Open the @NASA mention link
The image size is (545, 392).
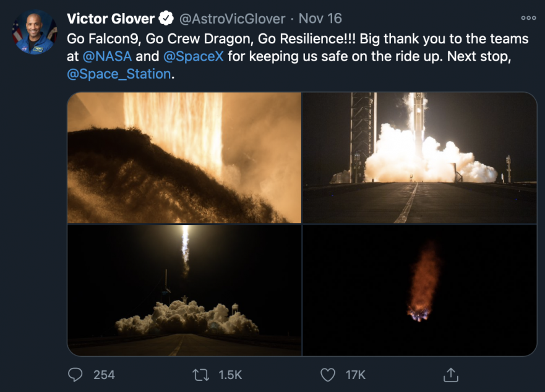click(107, 56)
